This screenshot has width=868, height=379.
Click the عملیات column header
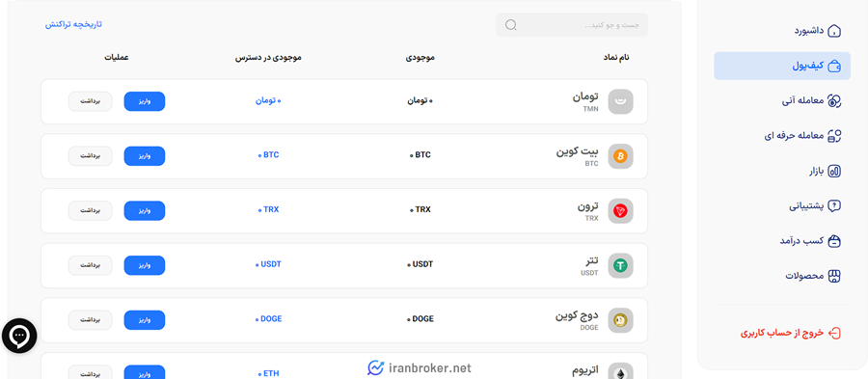(117, 57)
